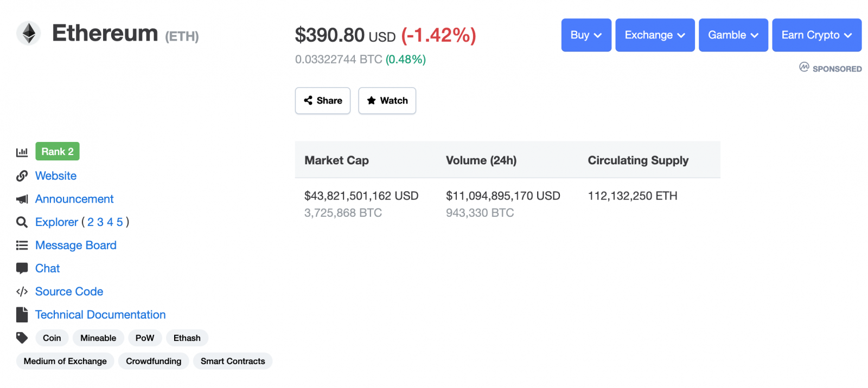Open the Chat link
Image resolution: width=868 pixels, height=388 pixels.
coord(48,268)
